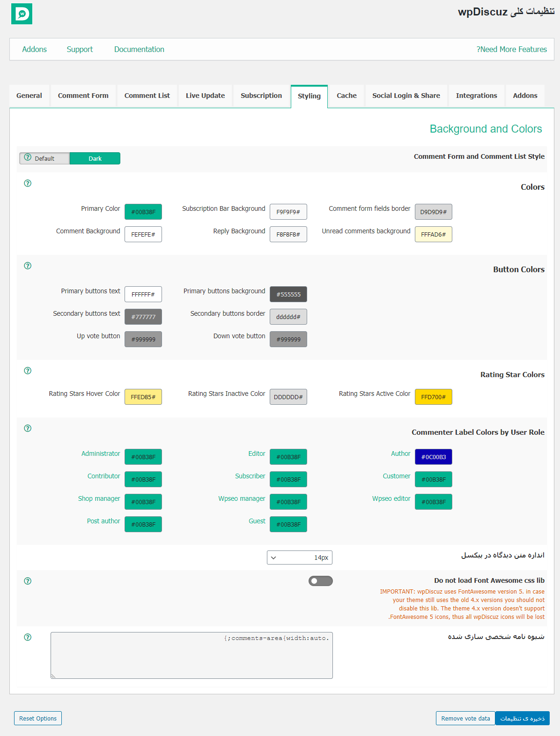Switch to the General tab

[29, 96]
